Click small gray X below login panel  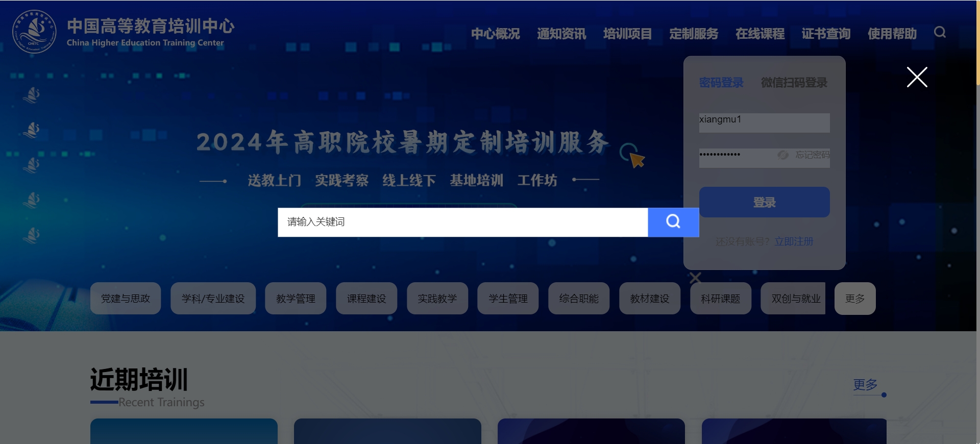tap(695, 278)
